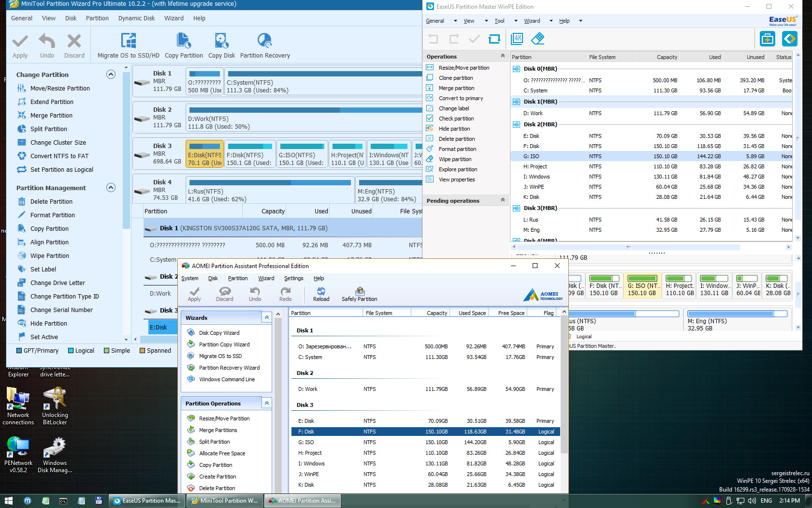The width and height of the screenshot is (812, 508).
Task: Select F: Disk row in AOMEI partition list
Action: tap(425, 432)
